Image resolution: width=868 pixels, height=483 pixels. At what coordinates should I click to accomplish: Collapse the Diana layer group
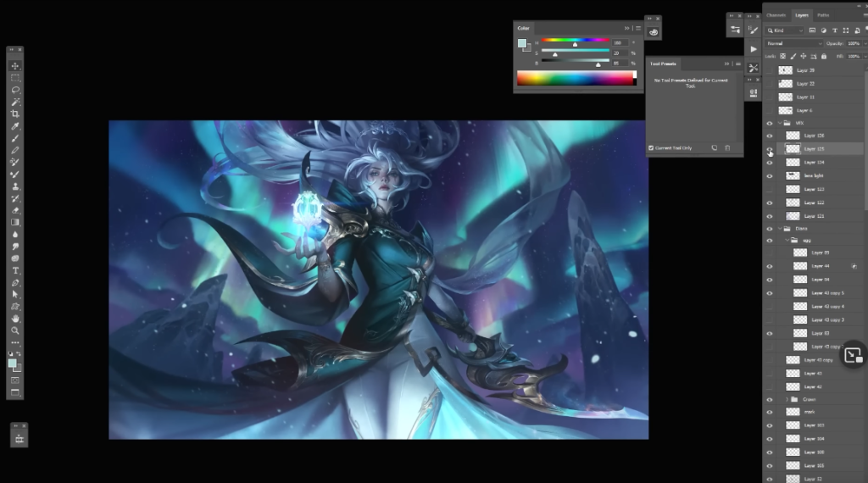coord(780,228)
